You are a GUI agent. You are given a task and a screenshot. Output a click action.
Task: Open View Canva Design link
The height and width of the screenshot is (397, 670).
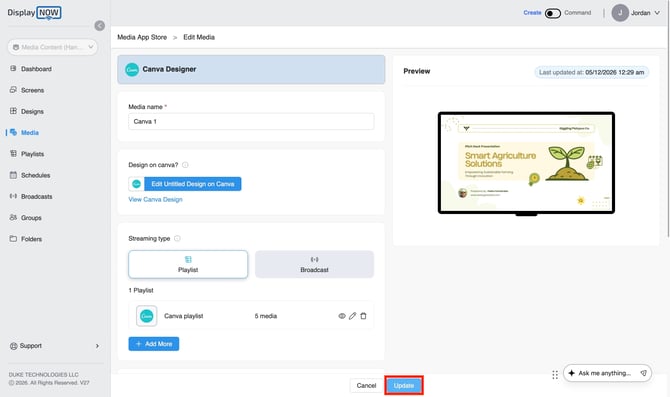156,200
